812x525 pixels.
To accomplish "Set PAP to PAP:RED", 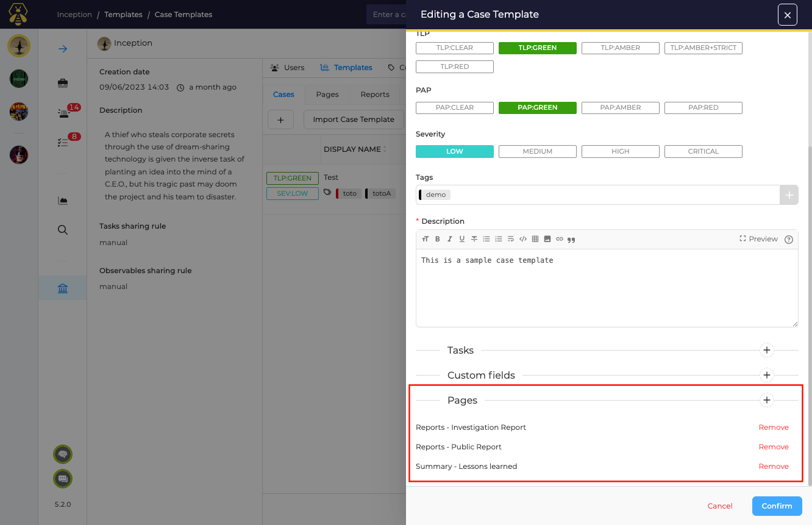I will point(703,107).
